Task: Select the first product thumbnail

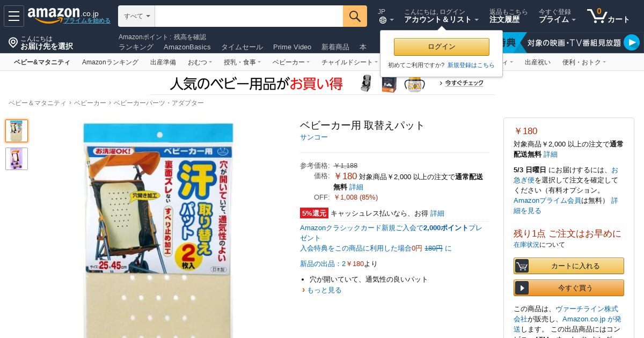Action: 17,131
